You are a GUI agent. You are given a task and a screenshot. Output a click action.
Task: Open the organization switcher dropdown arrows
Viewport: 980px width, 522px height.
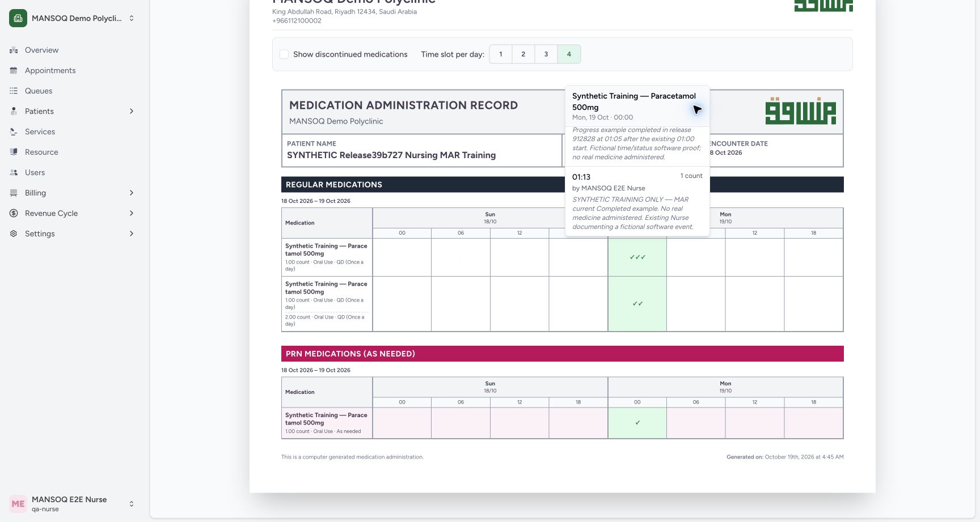(132, 18)
